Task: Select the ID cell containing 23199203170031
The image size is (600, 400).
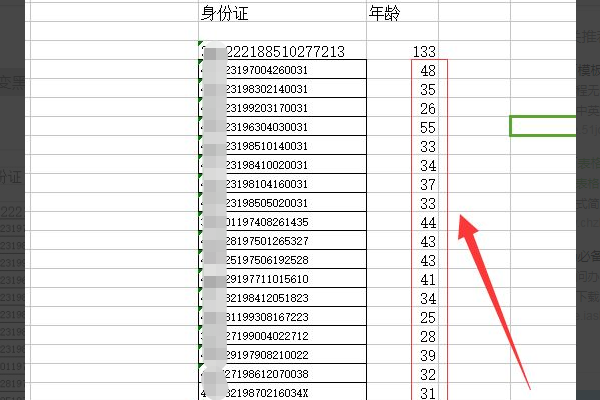Action: pos(282,107)
